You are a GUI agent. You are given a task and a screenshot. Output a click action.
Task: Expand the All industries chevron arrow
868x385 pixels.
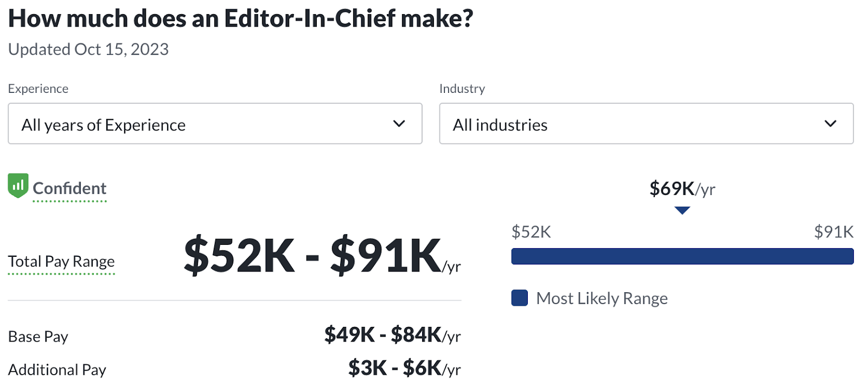click(x=830, y=124)
